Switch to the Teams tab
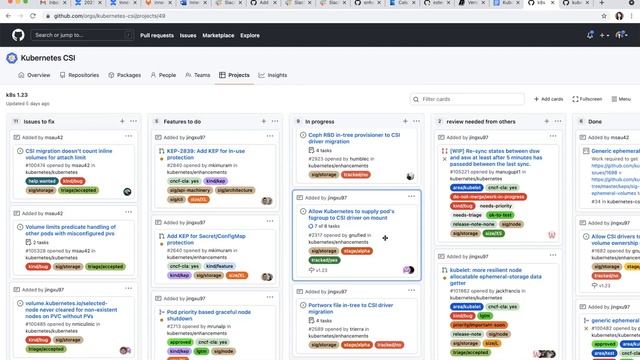The width and height of the screenshot is (640, 360). click(198, 75)
